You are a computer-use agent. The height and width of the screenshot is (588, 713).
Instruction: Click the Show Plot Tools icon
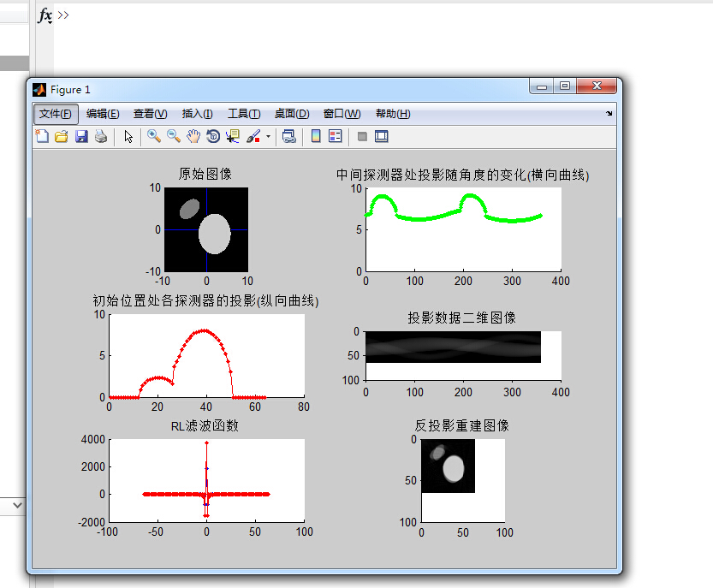point(382,136)
